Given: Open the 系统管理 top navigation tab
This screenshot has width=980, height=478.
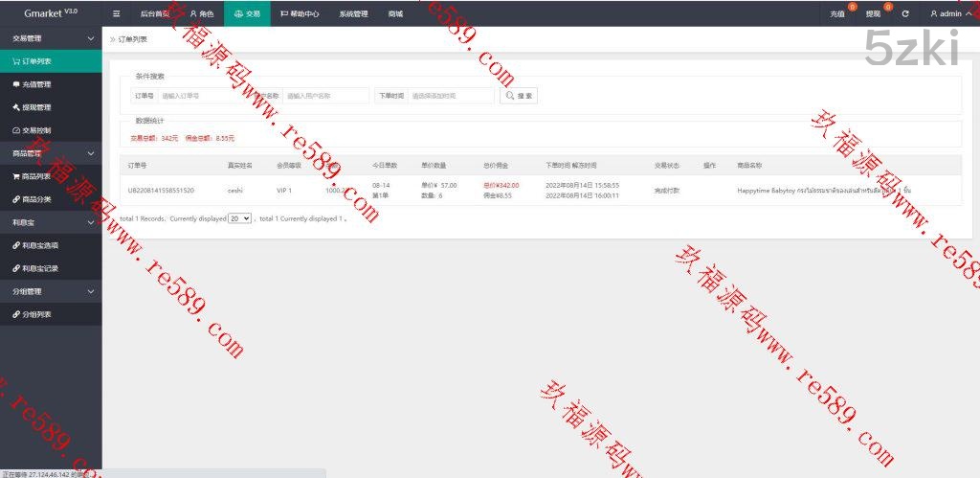Looking at the screenshot, I should coord(352,13).
